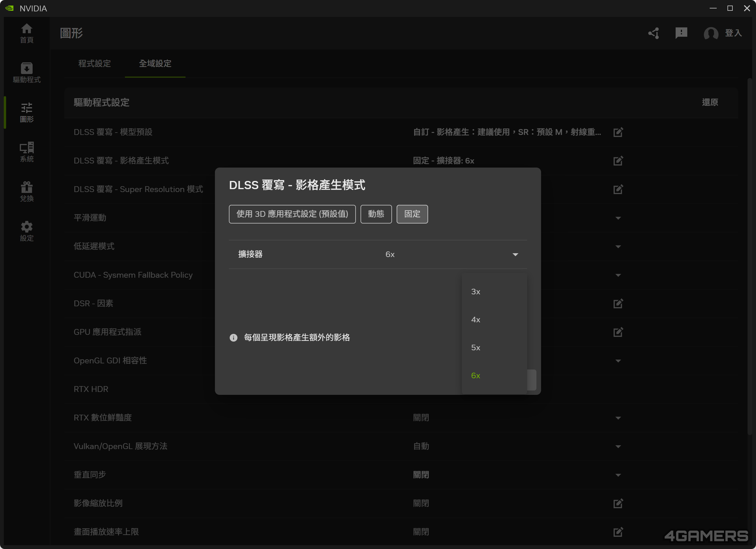The width and height of the screenshot is (756, 549).
Task: Expand 垂直同步 dropdown
Action: [x=618, y=475]
